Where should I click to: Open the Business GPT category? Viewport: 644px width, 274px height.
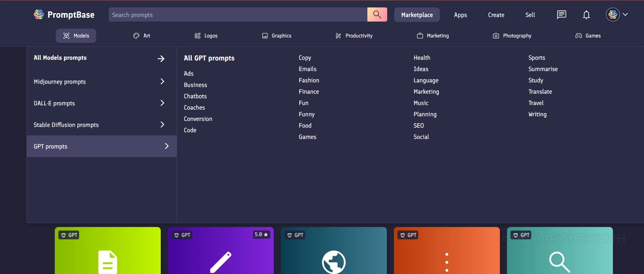(195, 85)
